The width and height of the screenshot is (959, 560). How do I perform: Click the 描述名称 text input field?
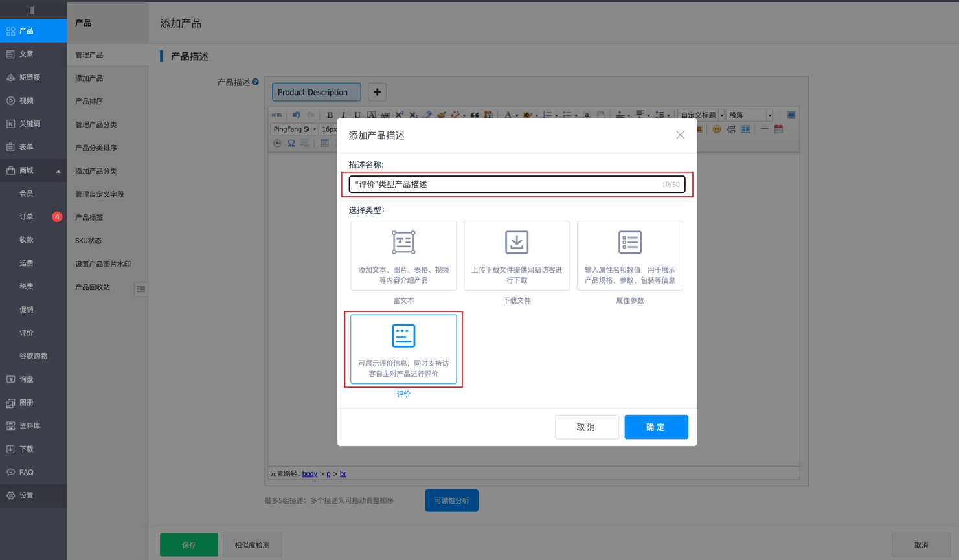(505, 185)
